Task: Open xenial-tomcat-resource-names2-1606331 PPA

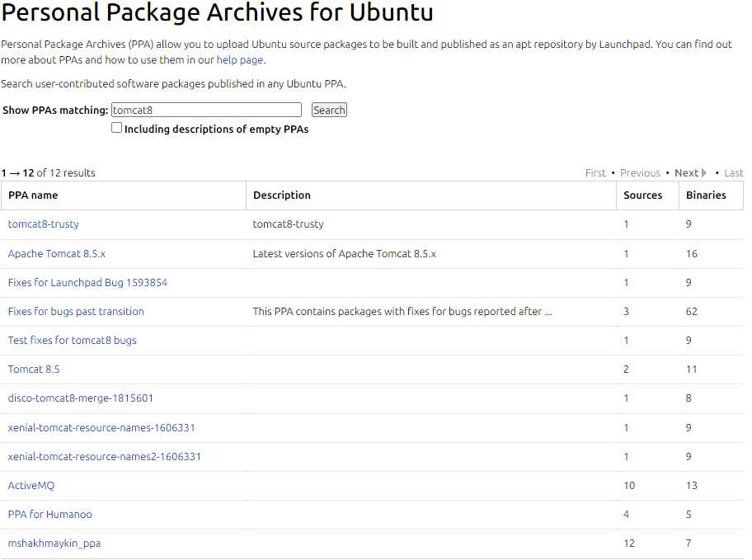Action: 105,457
